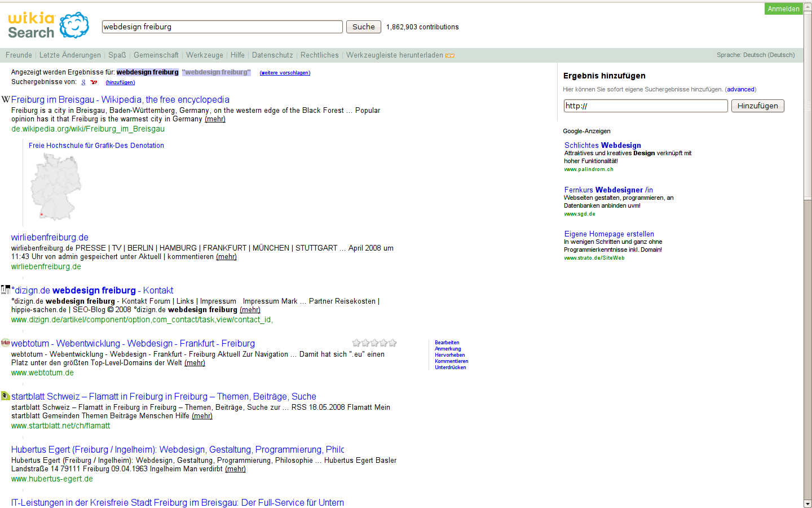Click the vertical scrollbar down arrow
The image size is (812, 508).
click(807, 503)
